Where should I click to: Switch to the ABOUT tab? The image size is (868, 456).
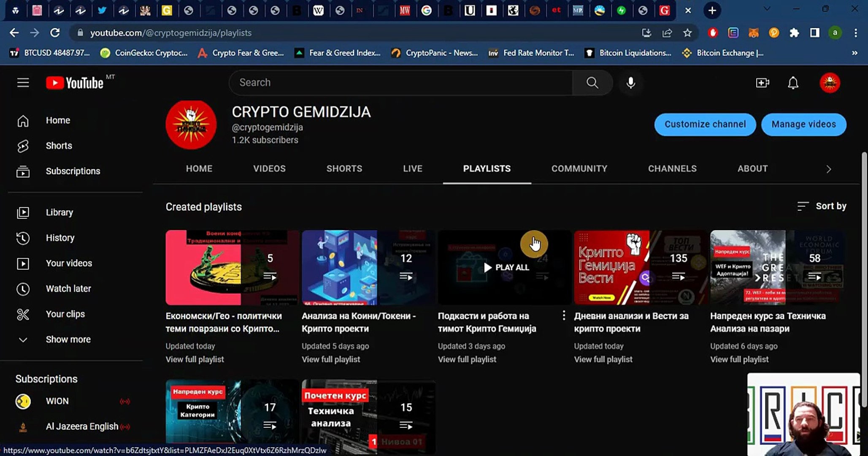click(752, 168)
